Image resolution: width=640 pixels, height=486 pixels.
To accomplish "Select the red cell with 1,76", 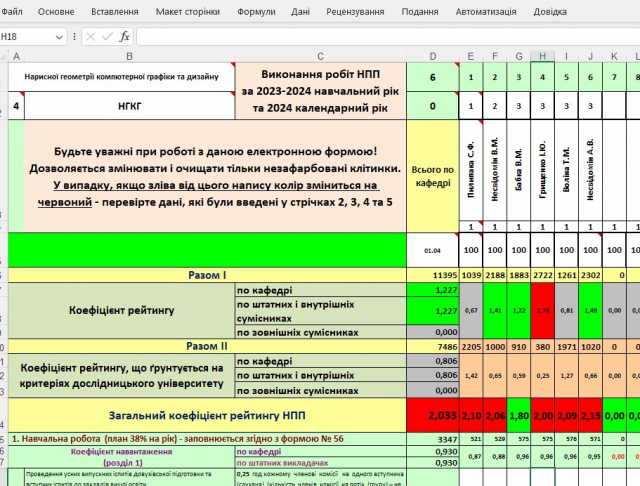I will pyautogui.click(x=542, y=311).
